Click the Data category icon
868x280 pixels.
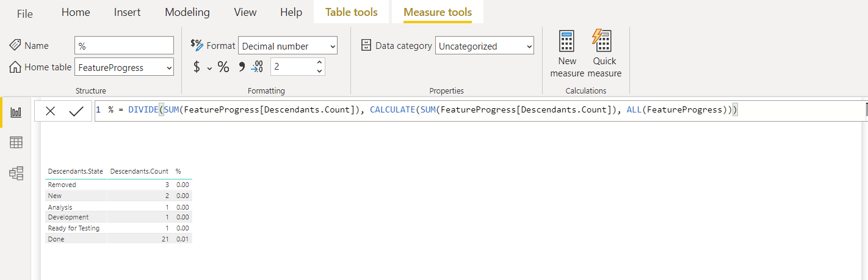pos(366,45)
